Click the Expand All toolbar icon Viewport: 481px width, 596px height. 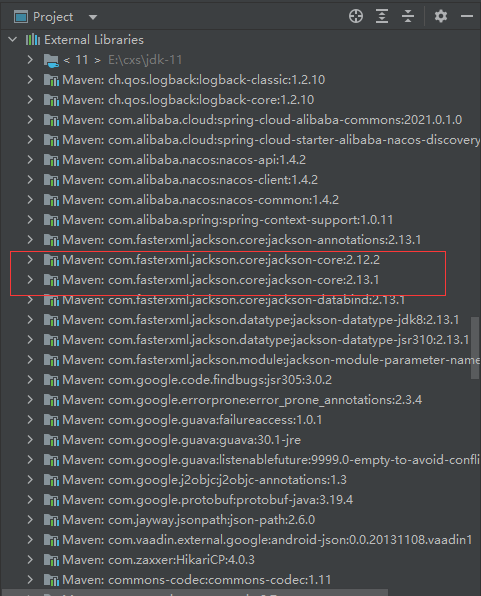(382, 16)
